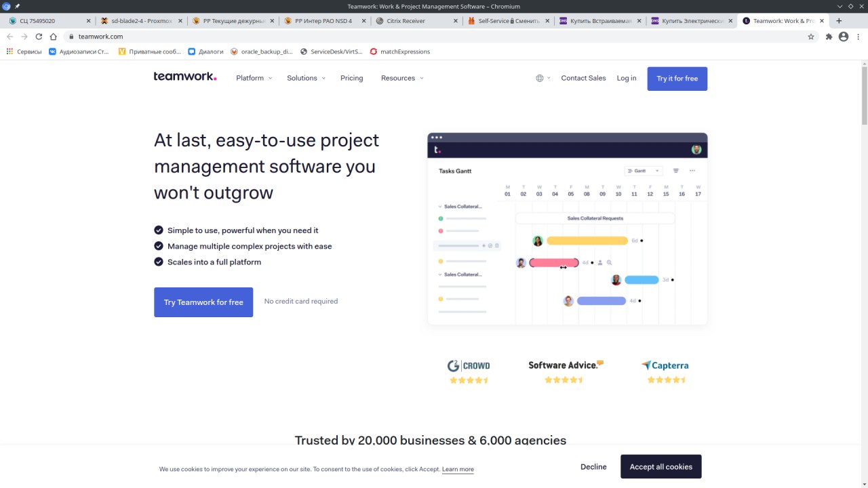The width and height of the screenshot is (868, 488).
Task: Click the Teamwork logo in header
Action: (185, 77)
